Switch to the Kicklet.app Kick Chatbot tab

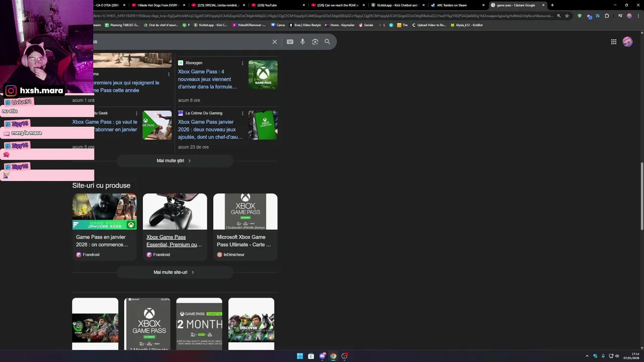pyautogui.click(x=397, y=5)
